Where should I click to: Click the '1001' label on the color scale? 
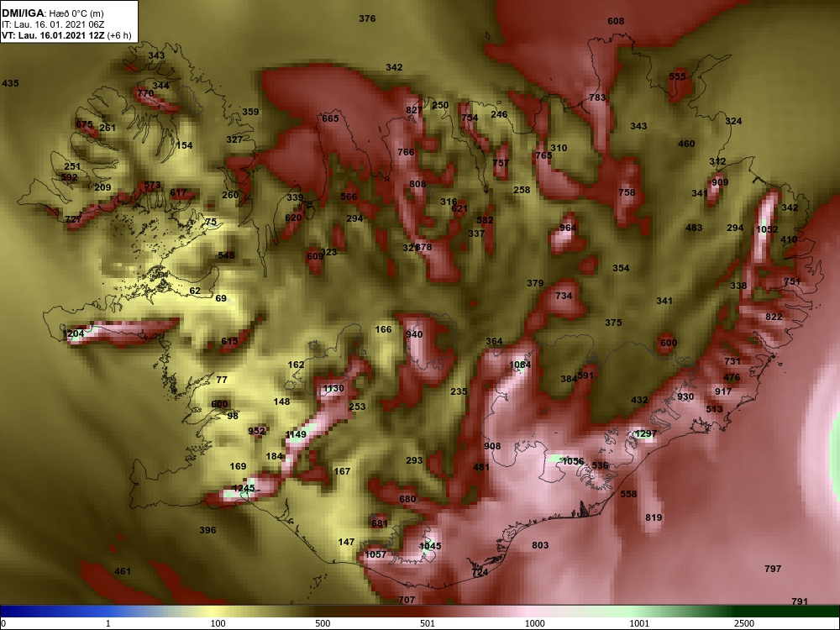639,623
